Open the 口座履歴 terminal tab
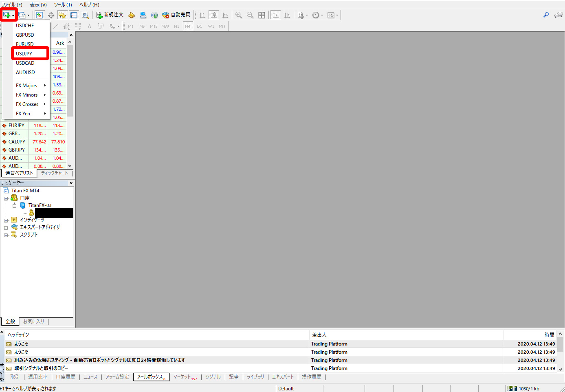This screenshot has width=565, height=392. [66, 377]
